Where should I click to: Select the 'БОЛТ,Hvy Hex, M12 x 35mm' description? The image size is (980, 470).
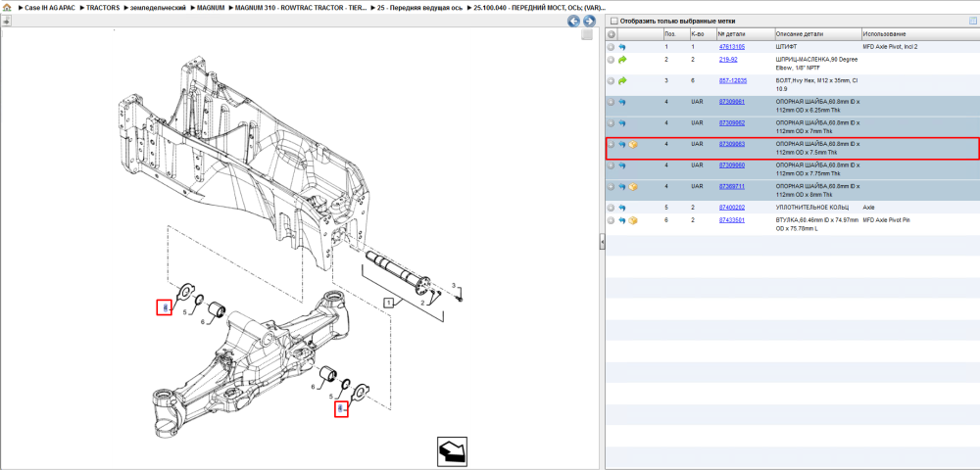[x=817, y=84]
